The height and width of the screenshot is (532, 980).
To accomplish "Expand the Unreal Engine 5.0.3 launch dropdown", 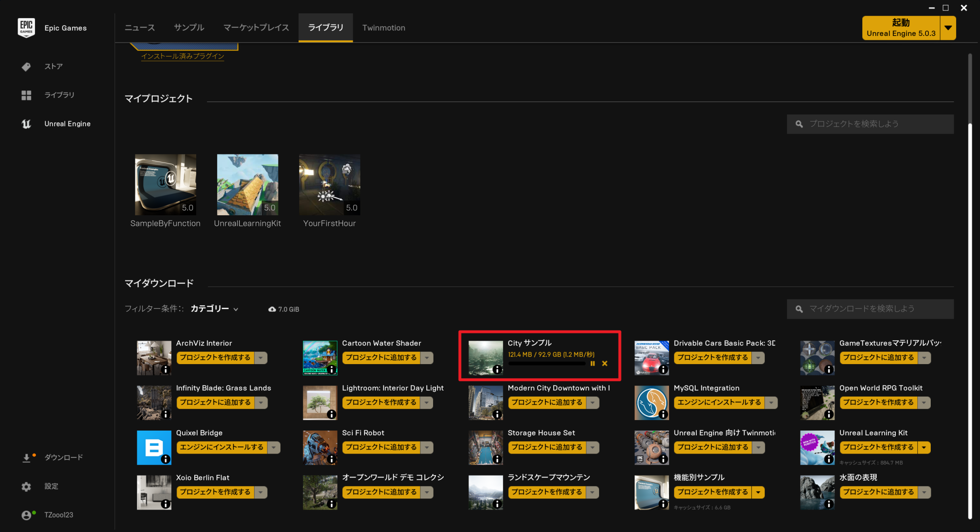I will tap(948, 28).
